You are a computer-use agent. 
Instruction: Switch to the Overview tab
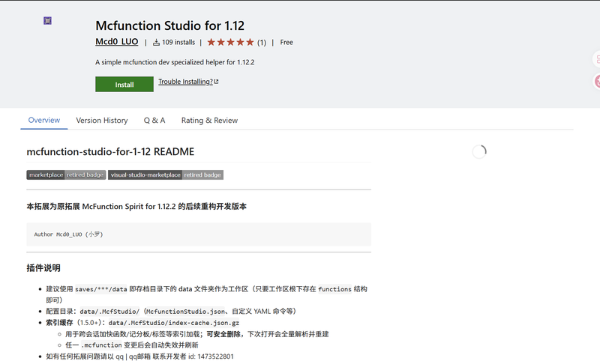pos(44,120)
